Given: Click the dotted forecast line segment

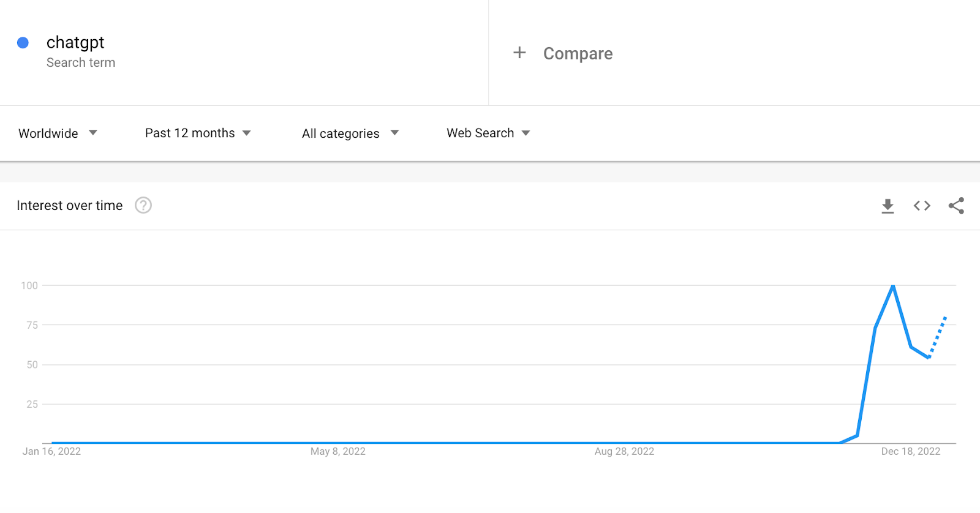Looking at the screenshot, I should 938,336.
